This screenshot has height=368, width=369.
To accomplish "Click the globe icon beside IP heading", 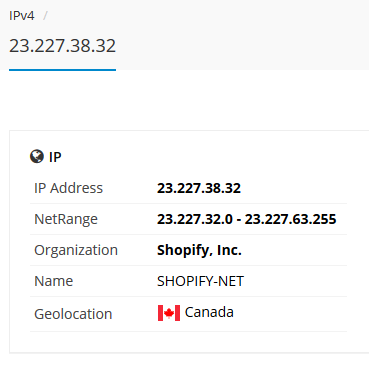I will tap(37, 156).
